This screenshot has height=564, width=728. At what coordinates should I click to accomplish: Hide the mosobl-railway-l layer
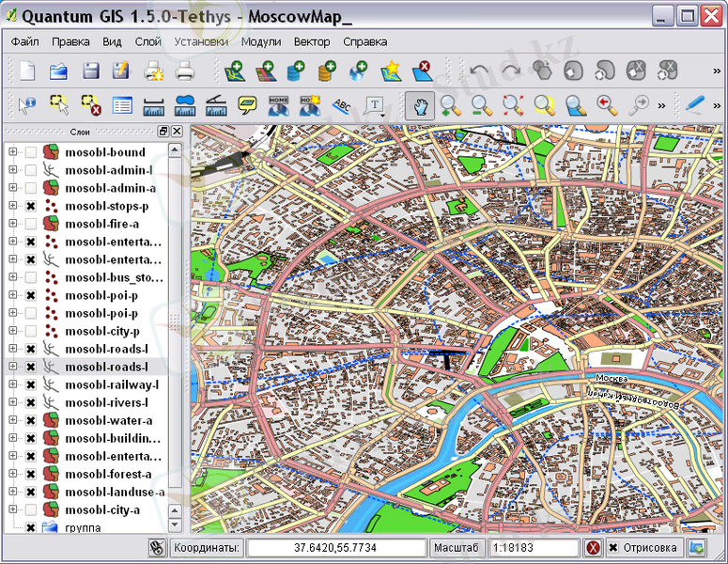point(31,384)
